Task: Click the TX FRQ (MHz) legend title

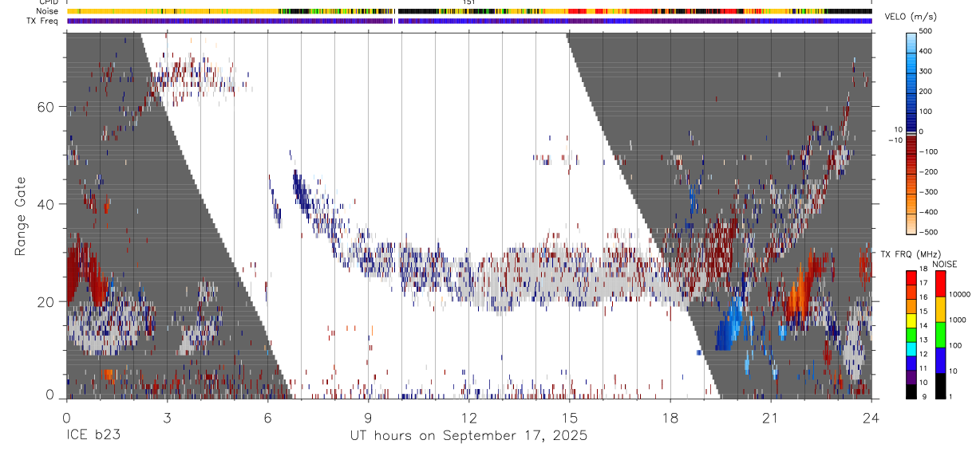Action: pyautogui.click(x=910, y=254)
